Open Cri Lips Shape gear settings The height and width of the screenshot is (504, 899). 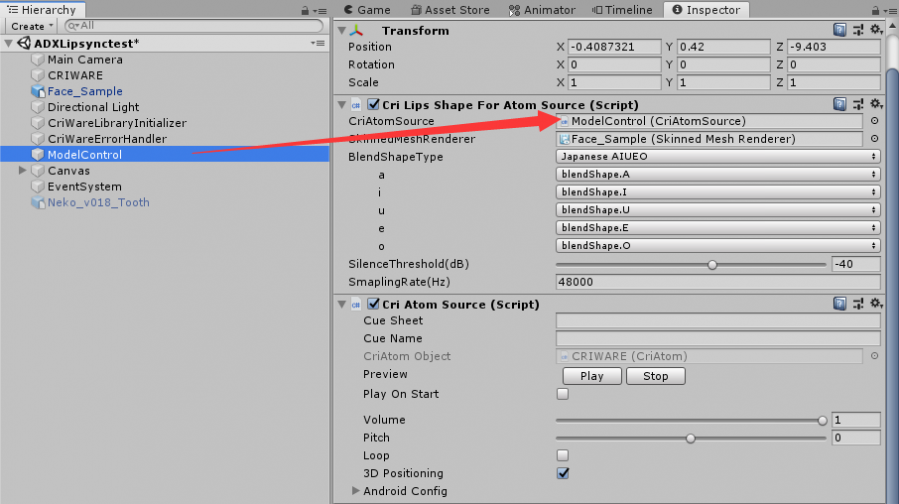pyautogui.click(x=875, y=103)
